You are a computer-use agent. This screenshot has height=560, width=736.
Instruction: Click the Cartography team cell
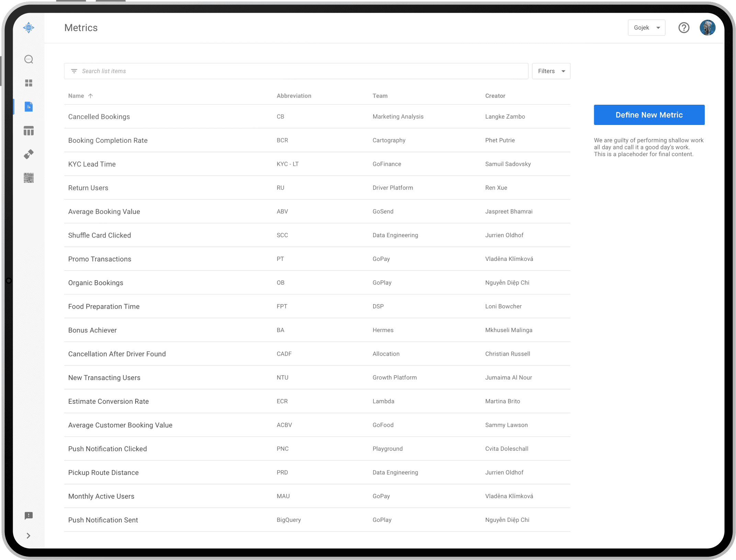click(x=389, y=140)
